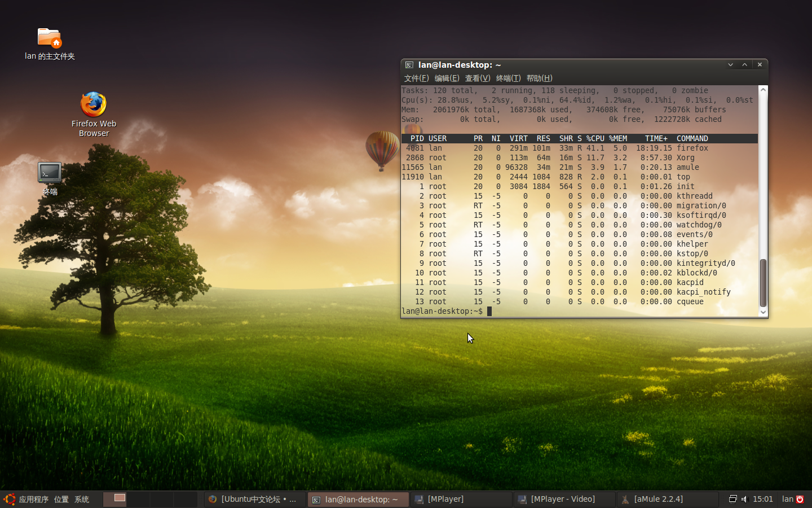Open the 应用程序 applications menu
The width and height of the screenshot is (812, 508).
(x=34, y=499)
